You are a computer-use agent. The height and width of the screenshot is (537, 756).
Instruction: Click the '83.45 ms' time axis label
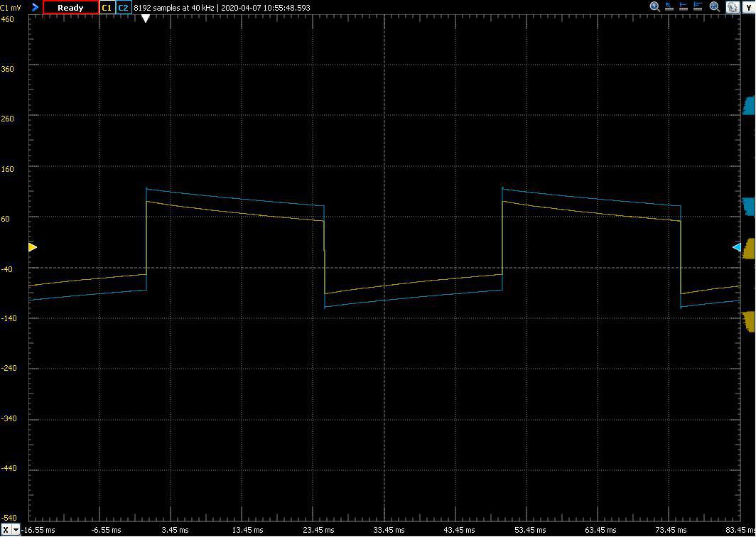tap(739, 530)
